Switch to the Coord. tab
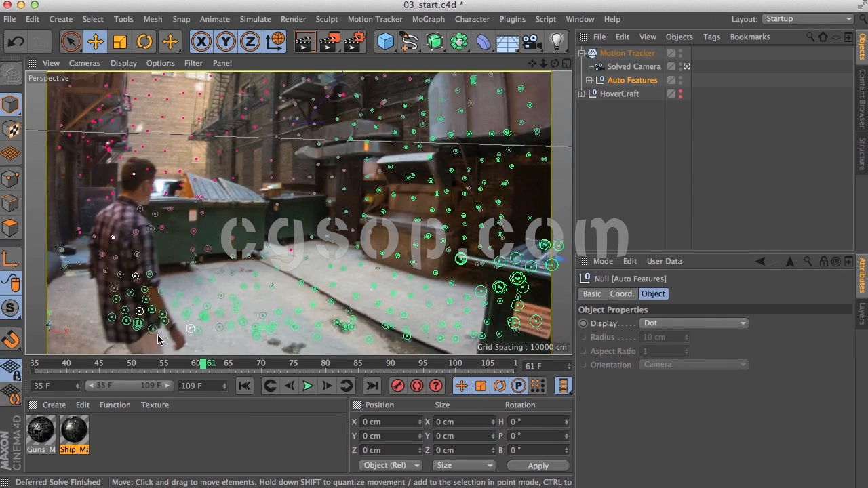 [621, 293]
